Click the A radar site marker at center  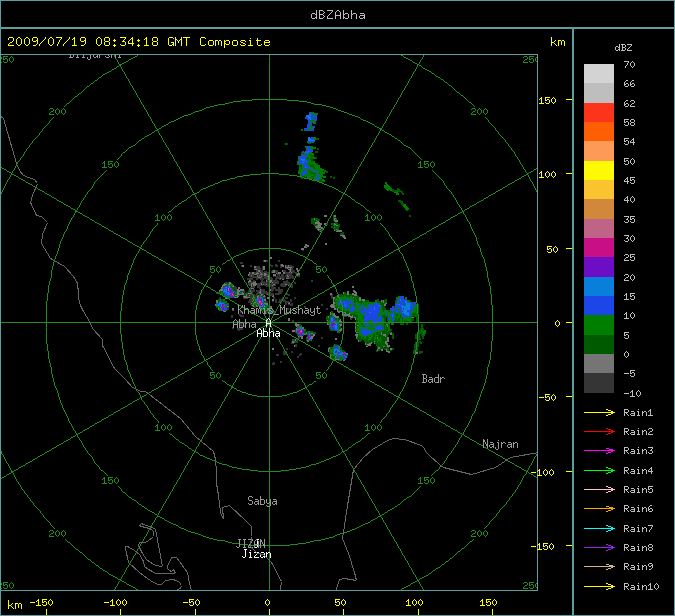pos(269,323)
